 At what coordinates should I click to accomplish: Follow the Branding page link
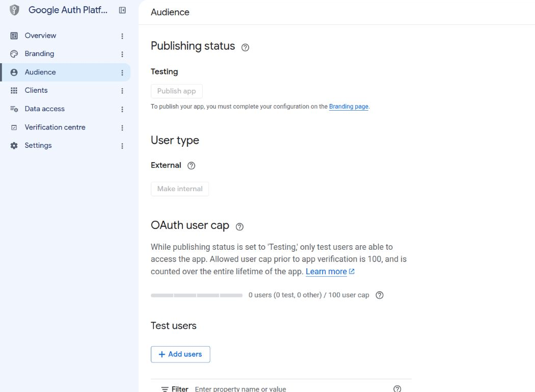[349, 107]
